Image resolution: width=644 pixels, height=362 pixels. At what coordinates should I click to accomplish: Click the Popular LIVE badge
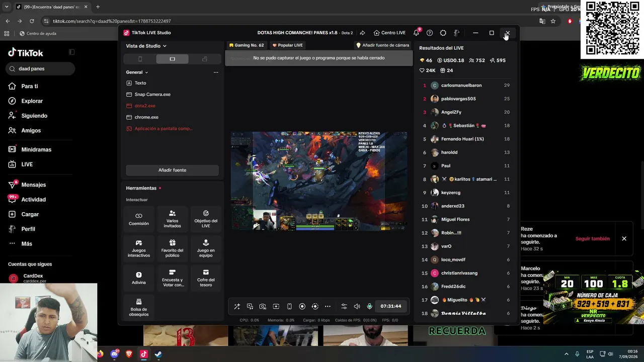(x=287, y=45)
